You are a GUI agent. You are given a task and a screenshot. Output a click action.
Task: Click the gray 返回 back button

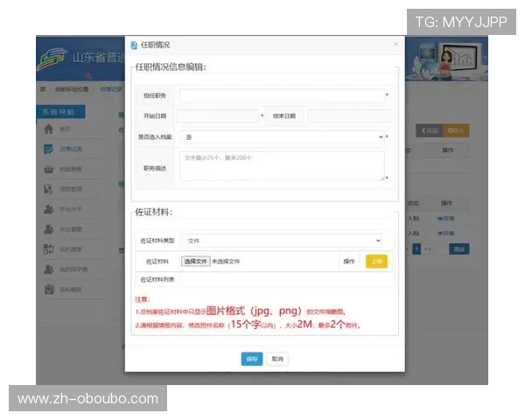[x=430, y=130]
